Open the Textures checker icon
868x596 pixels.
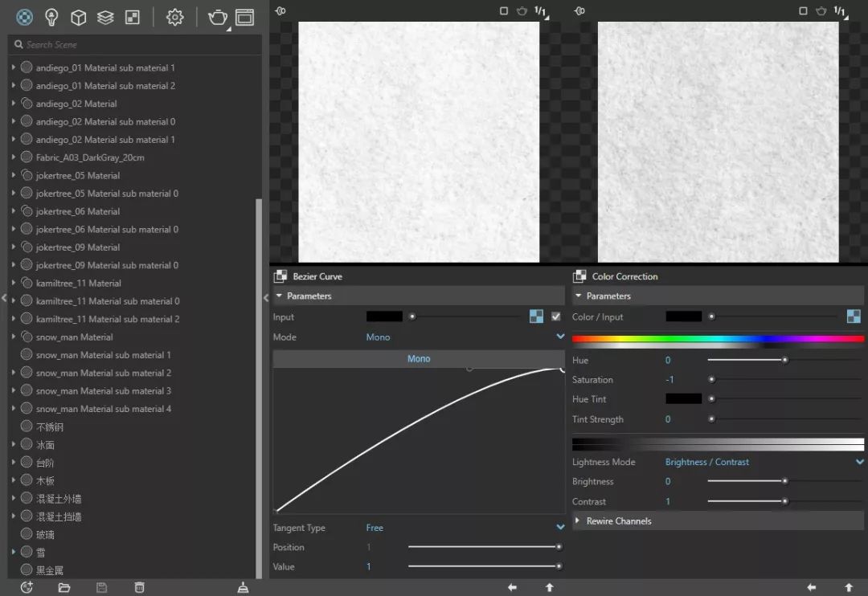(133, 17)
